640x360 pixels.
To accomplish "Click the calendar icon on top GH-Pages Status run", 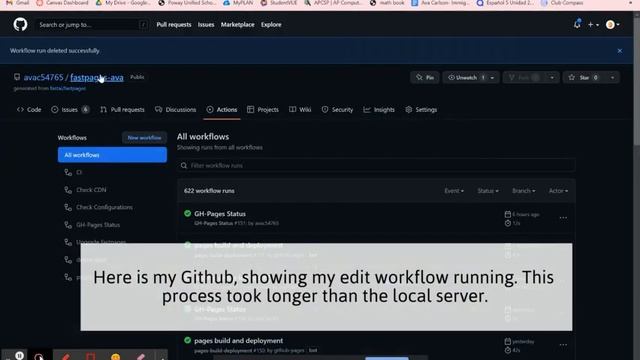I will (508, 214).
